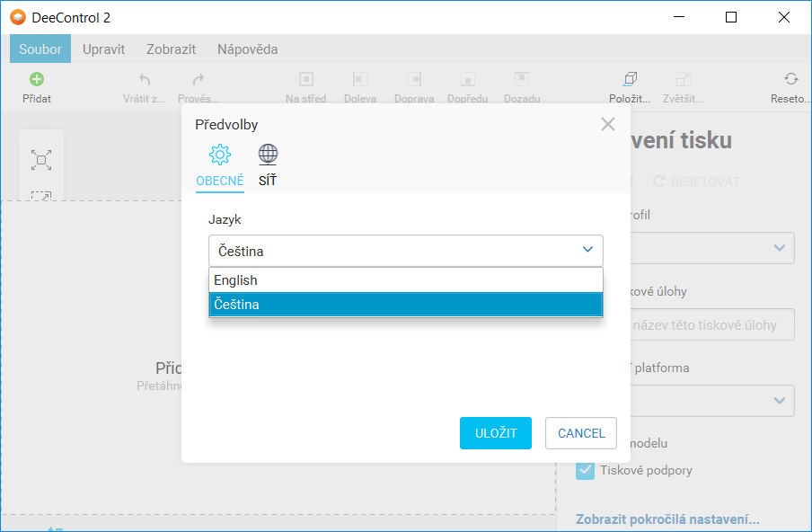
Task: Click the Vrátit undo arrow icon
Action: [x=144, y=80]
